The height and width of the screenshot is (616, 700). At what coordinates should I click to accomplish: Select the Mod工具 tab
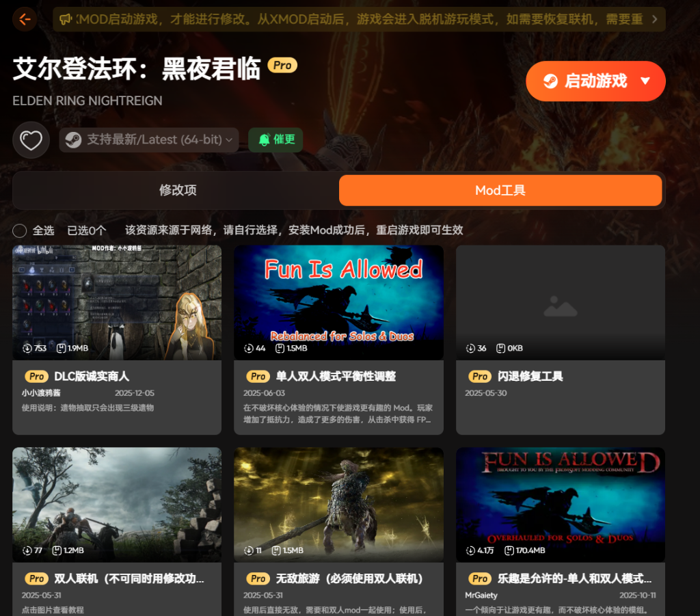tap(500, 190)
